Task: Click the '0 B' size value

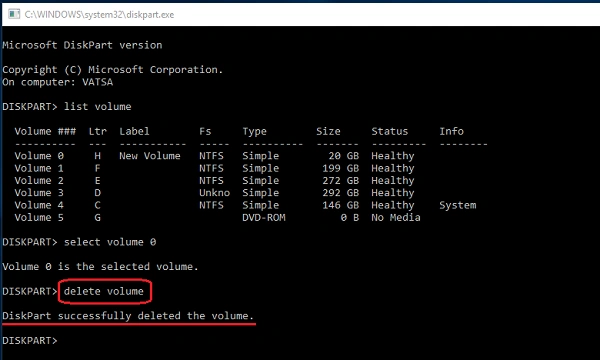Action: point(350,217)
